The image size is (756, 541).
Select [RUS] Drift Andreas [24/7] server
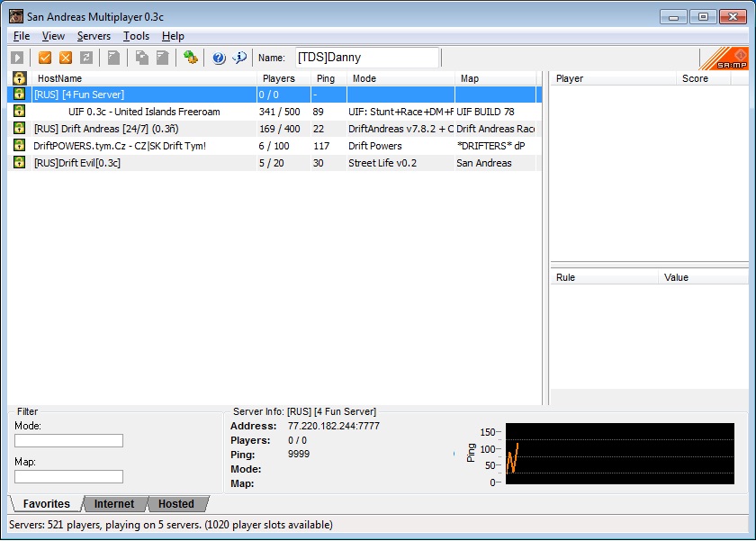pos(274,129)
